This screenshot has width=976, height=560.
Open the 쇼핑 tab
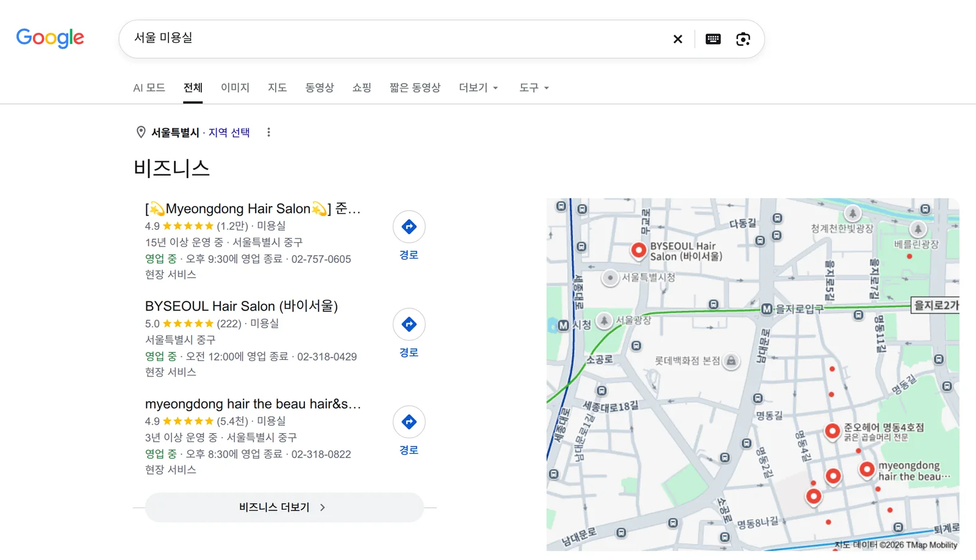click(x=362, y=88)
